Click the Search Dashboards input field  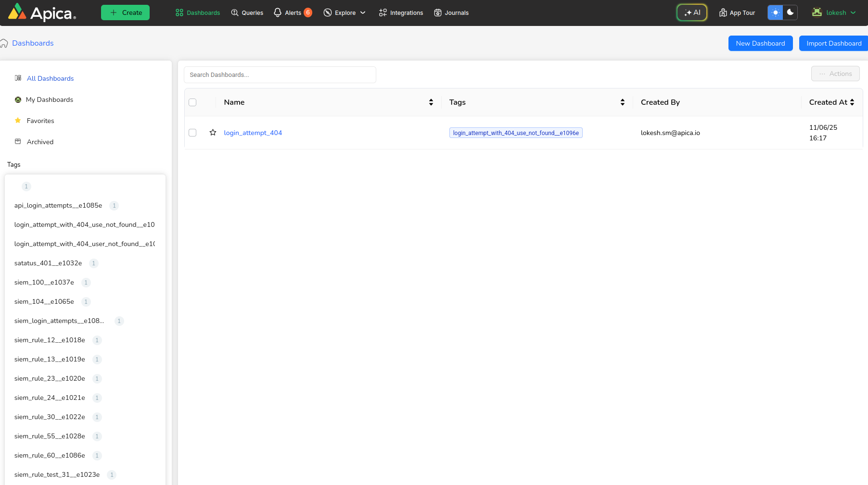pyautogui.click(x=280, y=75)
